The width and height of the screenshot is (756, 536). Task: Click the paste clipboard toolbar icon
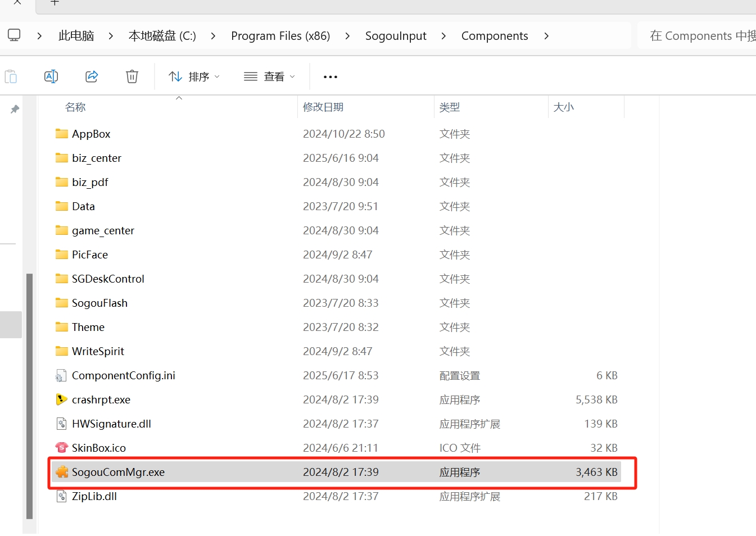tap(11, 76)
